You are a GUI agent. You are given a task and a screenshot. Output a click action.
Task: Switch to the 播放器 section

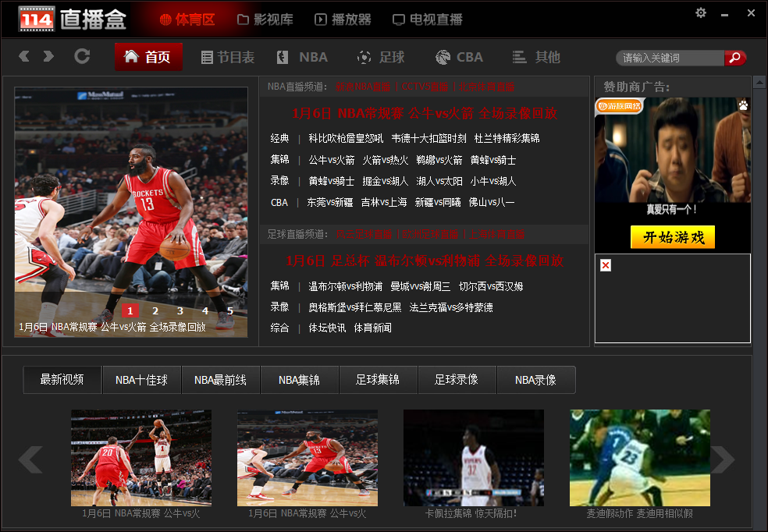(343, 20)
